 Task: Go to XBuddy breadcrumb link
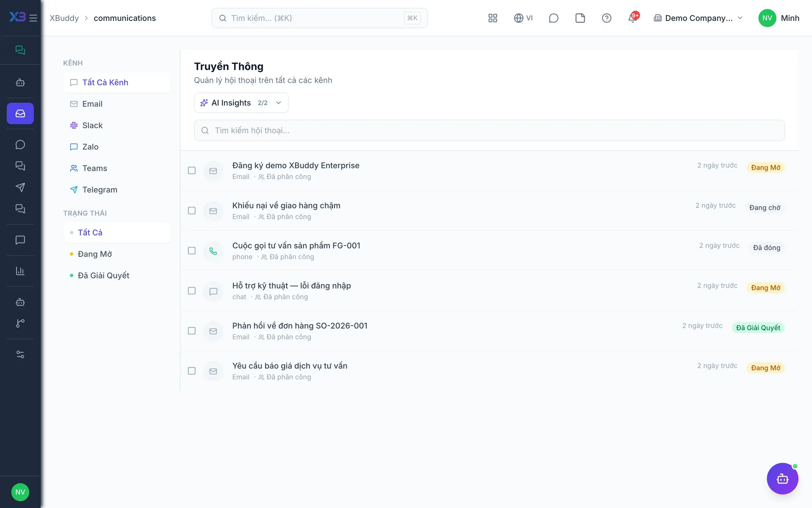click(x=64, y=18)
